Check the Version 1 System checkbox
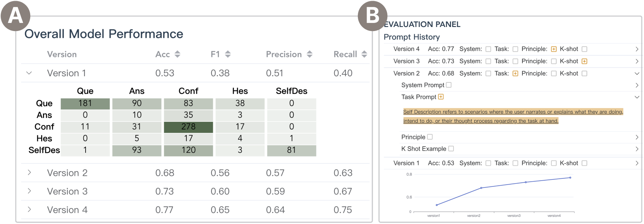The height and width of the screenshot is (224, 644). point(488,163)
